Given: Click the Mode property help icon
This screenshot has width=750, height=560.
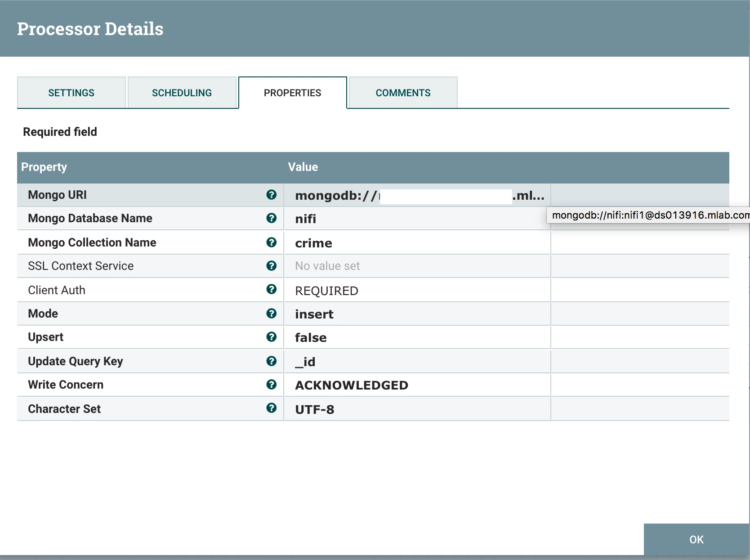Looking at the screenshot, I should (x=272, y=314).
